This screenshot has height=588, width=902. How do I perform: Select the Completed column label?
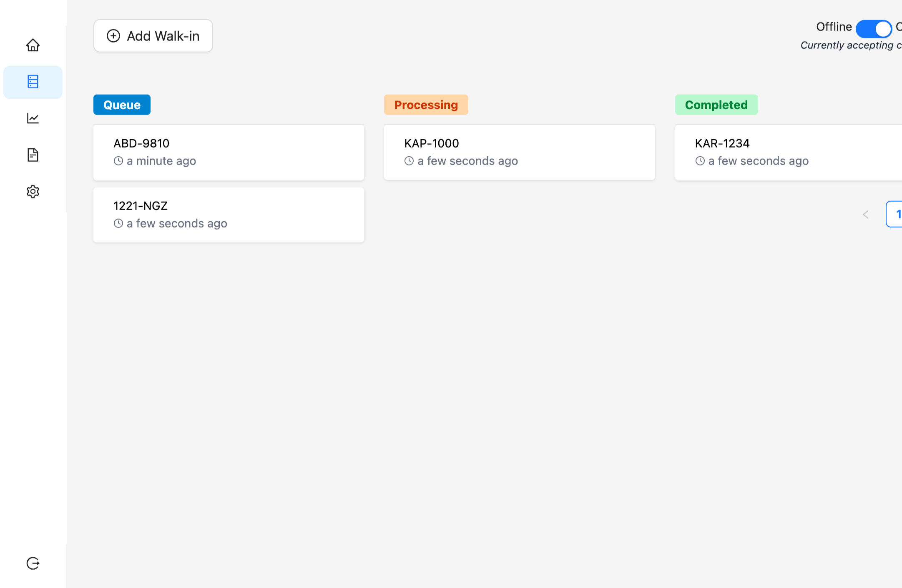point(716,105)
